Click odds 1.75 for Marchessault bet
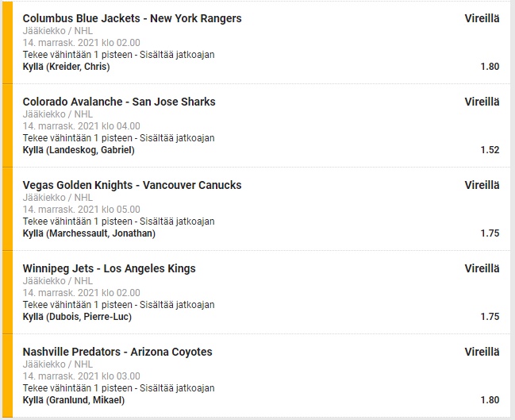515x420 pixels. 490,233
